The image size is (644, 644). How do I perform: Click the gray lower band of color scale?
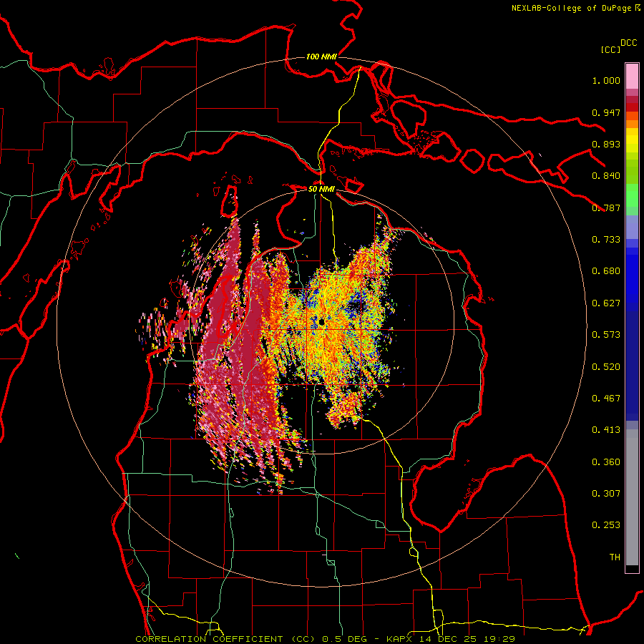[x=632, y=497]
